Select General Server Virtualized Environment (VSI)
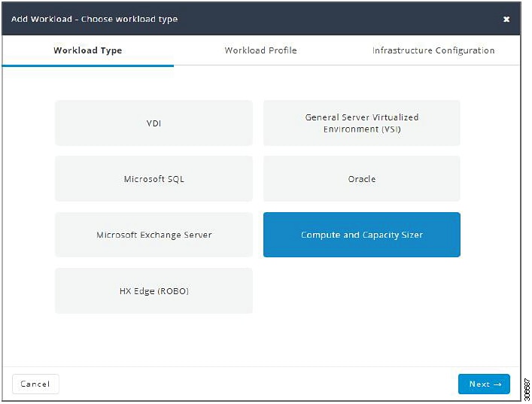 click(362, 123)
